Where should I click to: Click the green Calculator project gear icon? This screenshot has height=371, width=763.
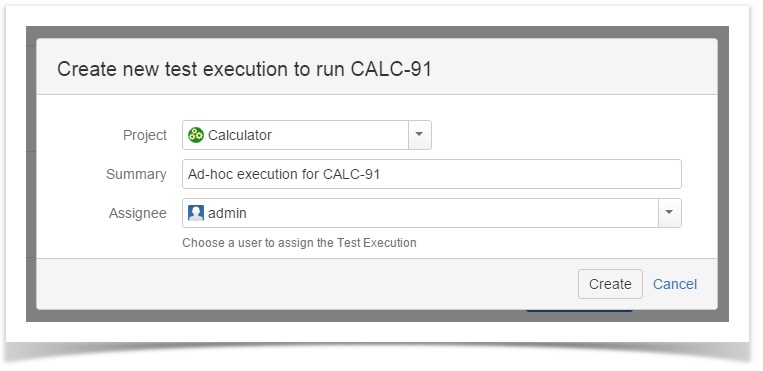tap(196, 135)
